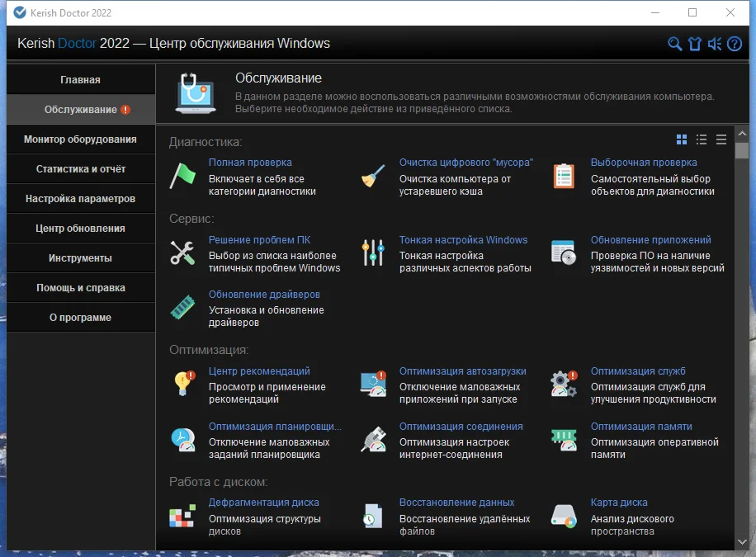The height and width of the screenshot is (557, 756).
Task: Switch to compact lines view icon
Action: [721, 139]
